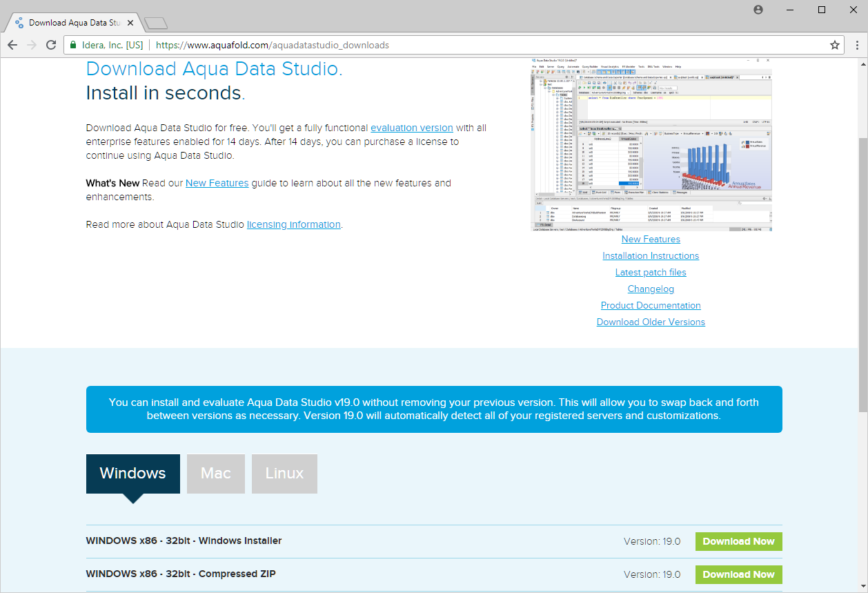Click New Features link under the screenshot

(651, 239)
